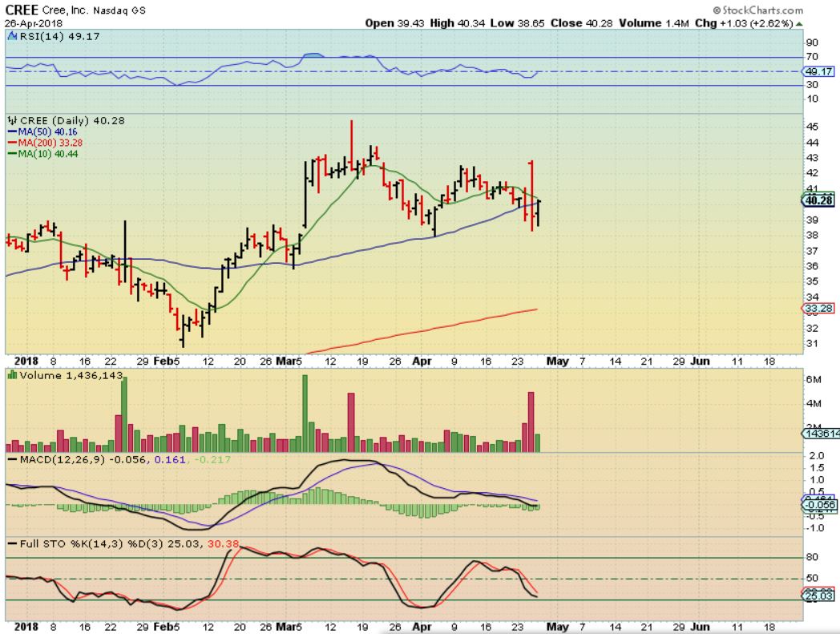Click the MA(50) 40.16 legend text
The height and width of the screenshot is (634, 840).
(47, 131)
